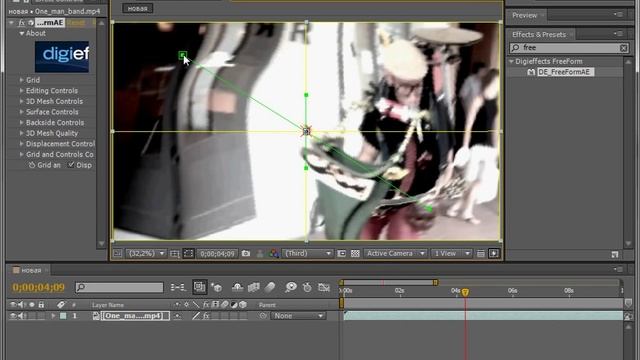The width and height of the screenshot is (640, 360).
Task: Mute audio of One_ma....mp4 layer
Action: [22, 316]
